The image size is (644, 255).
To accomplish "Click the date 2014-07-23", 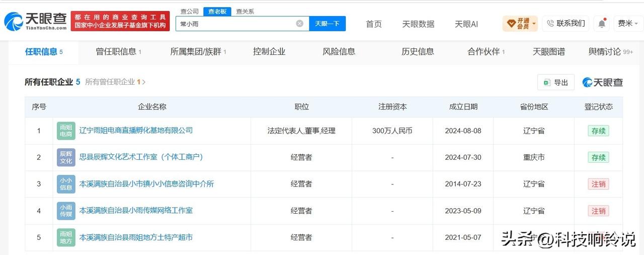I will [x=463, y=184].
